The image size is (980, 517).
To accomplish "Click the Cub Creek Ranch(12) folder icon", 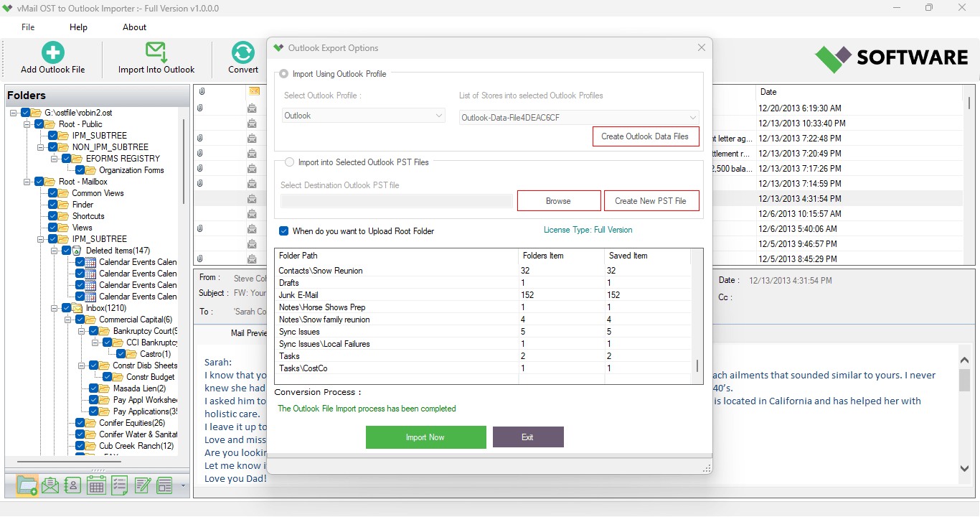I will pyautogui.click(x=90, y=446).
